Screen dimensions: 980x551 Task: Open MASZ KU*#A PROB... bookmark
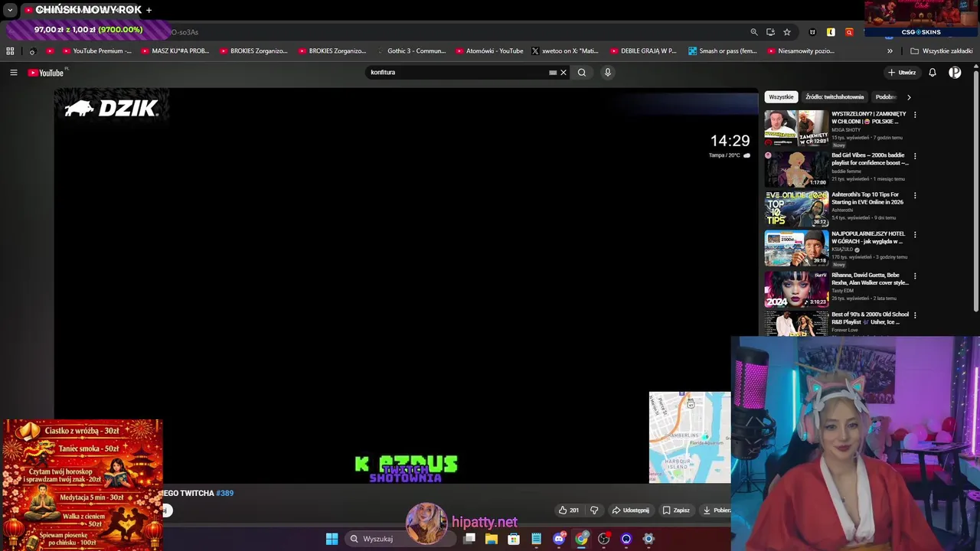(175, 51)
